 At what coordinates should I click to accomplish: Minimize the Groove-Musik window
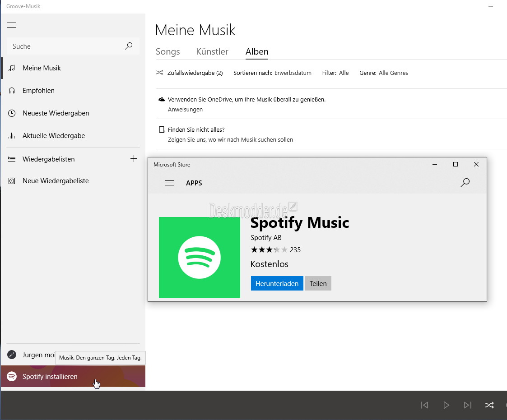pyautogui.click(x=491, y=6)
